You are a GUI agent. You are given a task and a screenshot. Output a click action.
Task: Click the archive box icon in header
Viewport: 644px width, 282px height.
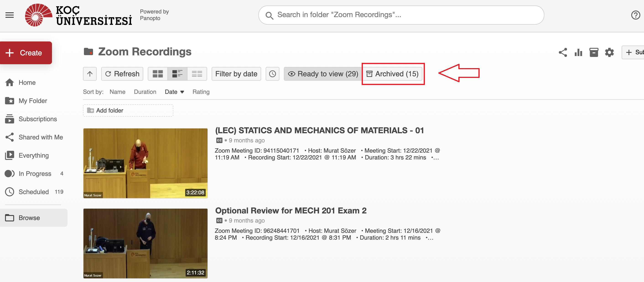pyautogui.click(x=594, y=52)
